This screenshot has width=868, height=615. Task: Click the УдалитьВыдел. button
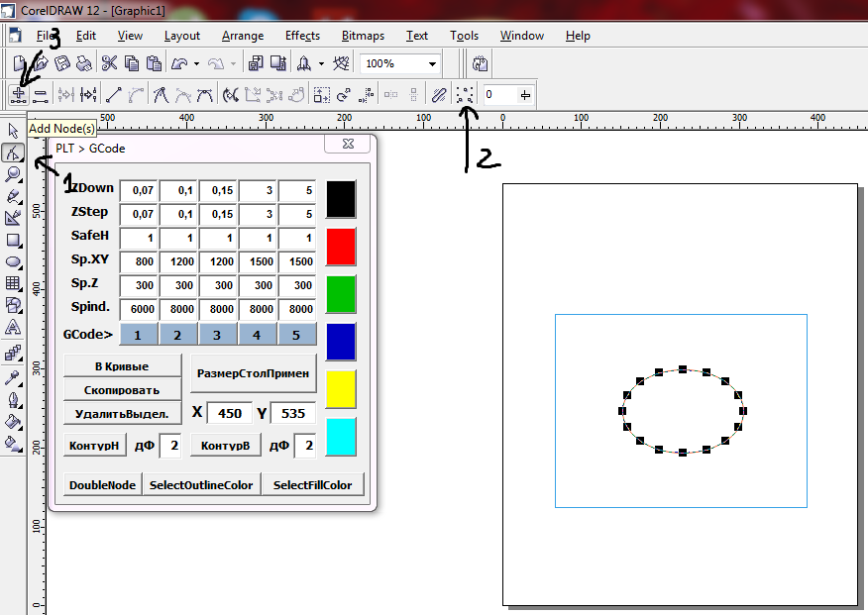tap(122, 414)
